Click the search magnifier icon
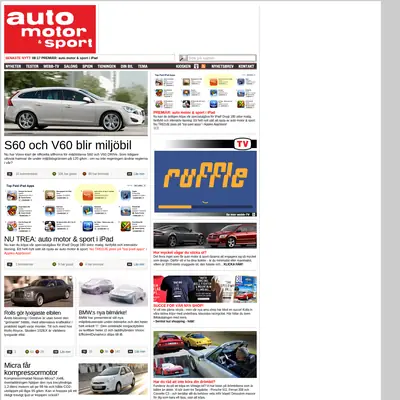 (183, 58)
